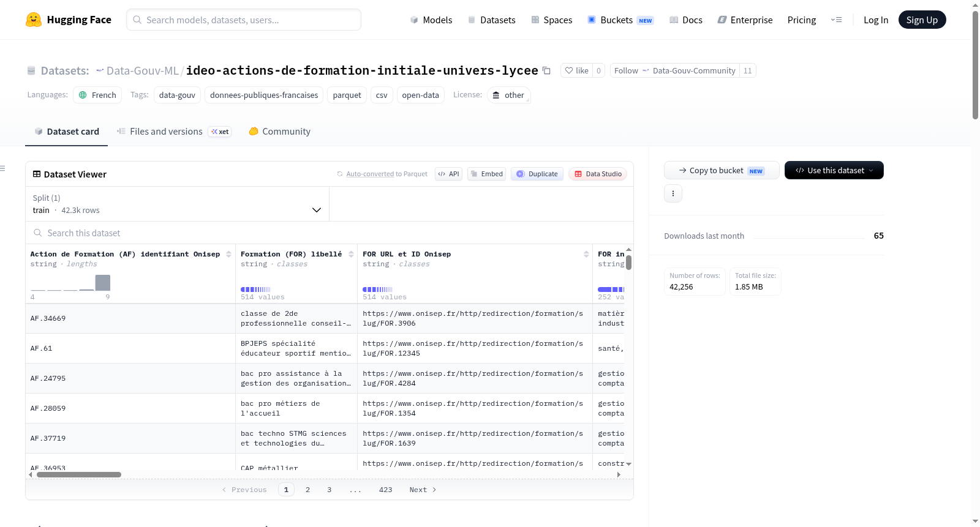This screenshot has height=527, width=980.
Task: Switch to Files and versions tab
Action: (174, 132)
